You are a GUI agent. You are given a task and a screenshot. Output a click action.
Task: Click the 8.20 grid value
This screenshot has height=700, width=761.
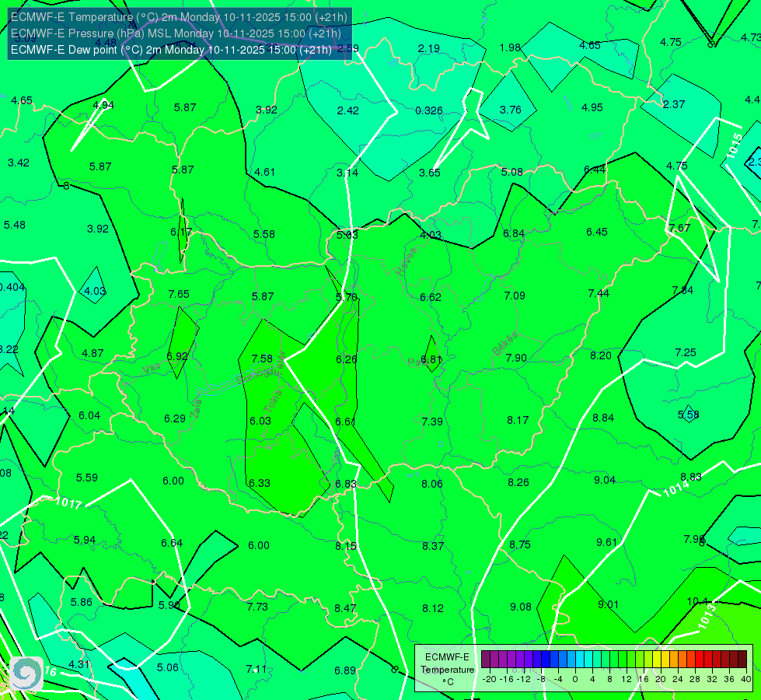click(601, 355)
